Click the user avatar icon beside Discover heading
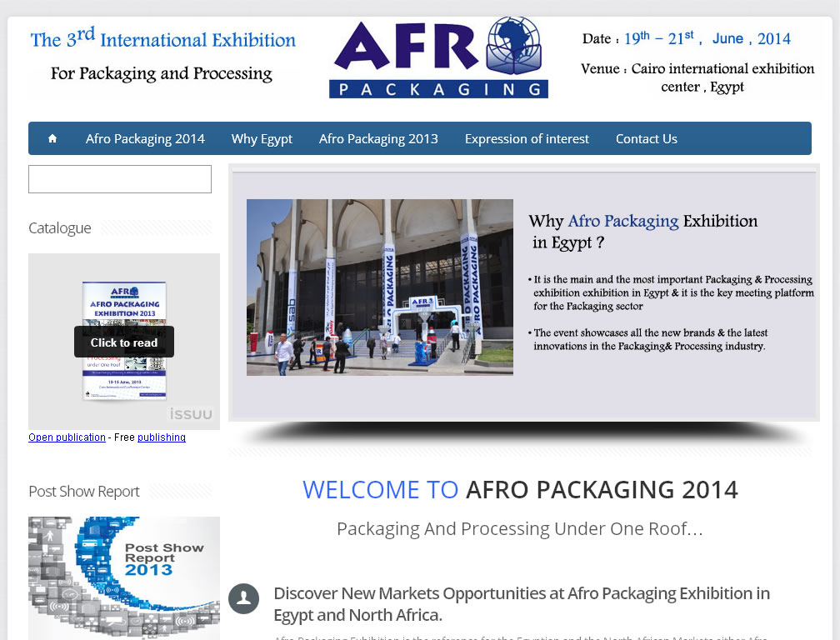The width and height of the screenshot is (840, 640). (x=244, y=598)
